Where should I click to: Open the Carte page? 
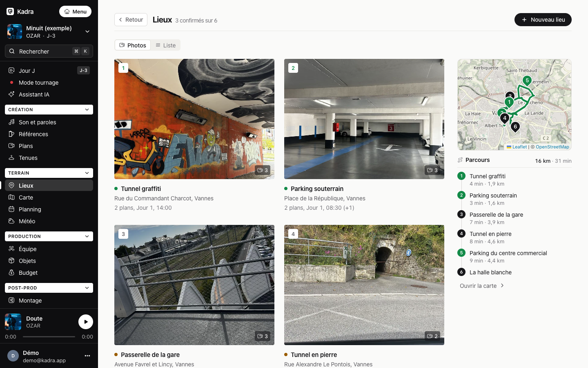pos(49,197)
